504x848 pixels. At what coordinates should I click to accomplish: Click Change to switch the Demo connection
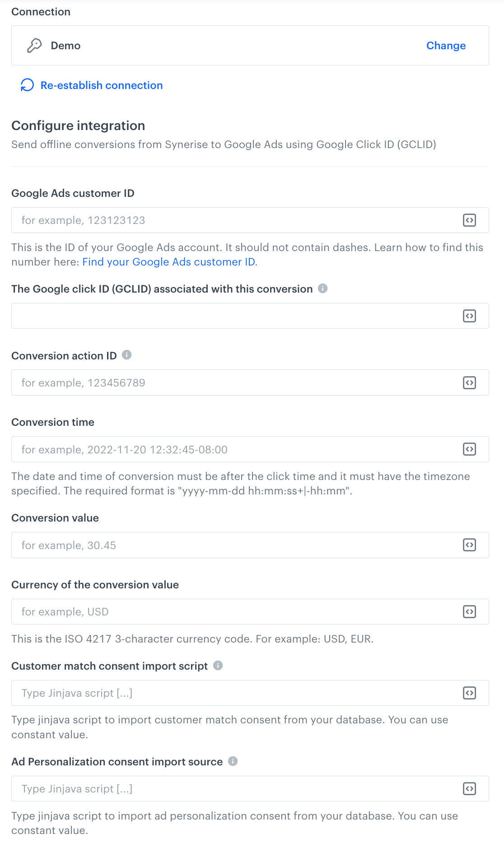(446, 45)
